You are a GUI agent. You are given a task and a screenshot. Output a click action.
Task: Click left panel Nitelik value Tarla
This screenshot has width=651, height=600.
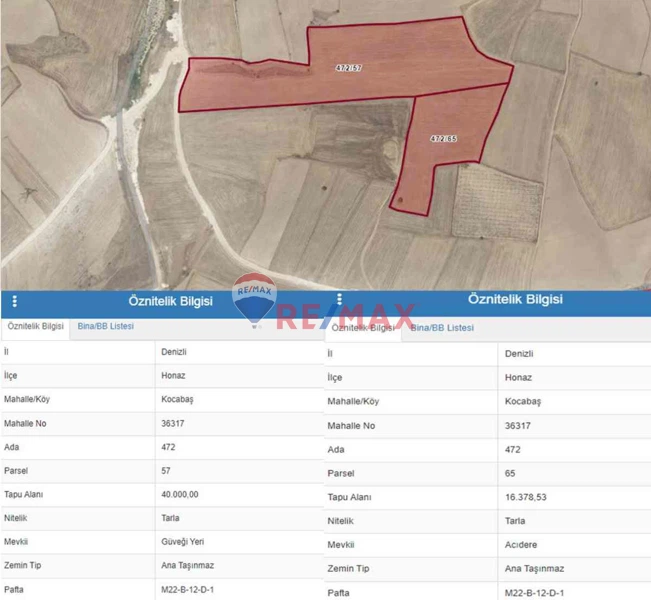point(170,518)
